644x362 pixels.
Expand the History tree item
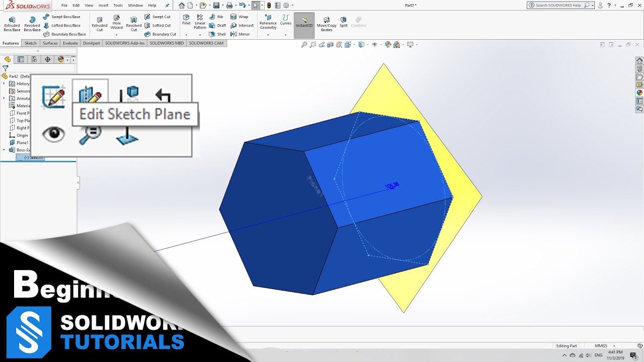click(5, 83)
